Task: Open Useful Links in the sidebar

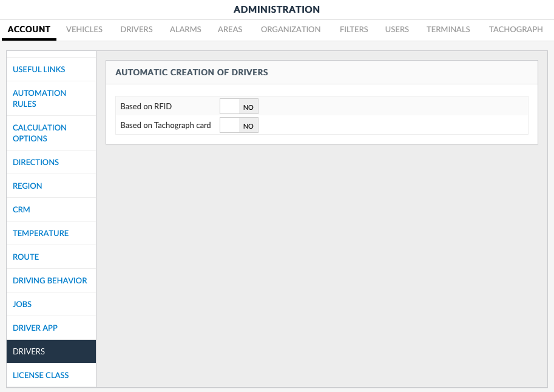Action: point(39,69)
